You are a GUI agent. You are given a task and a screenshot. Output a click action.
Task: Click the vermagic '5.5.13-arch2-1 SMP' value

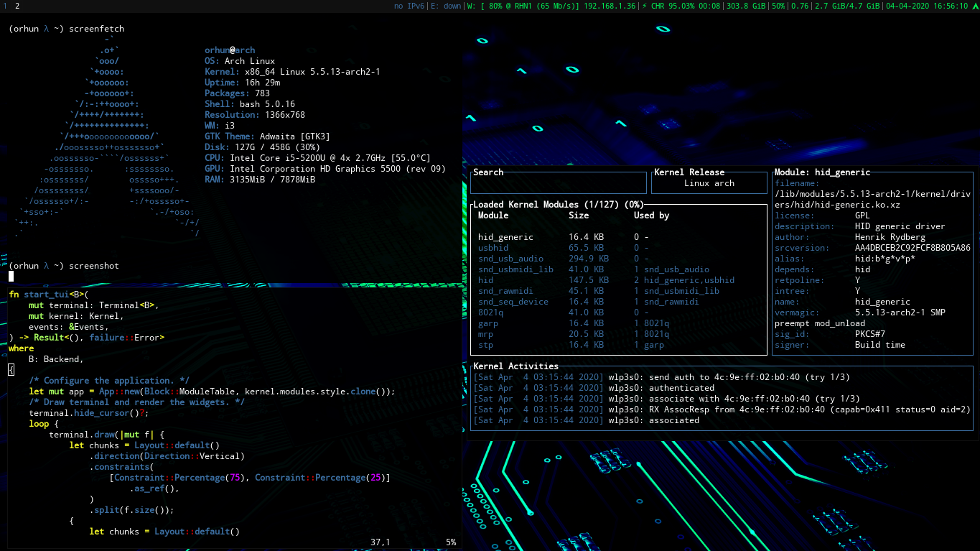[x=900, y=312]
